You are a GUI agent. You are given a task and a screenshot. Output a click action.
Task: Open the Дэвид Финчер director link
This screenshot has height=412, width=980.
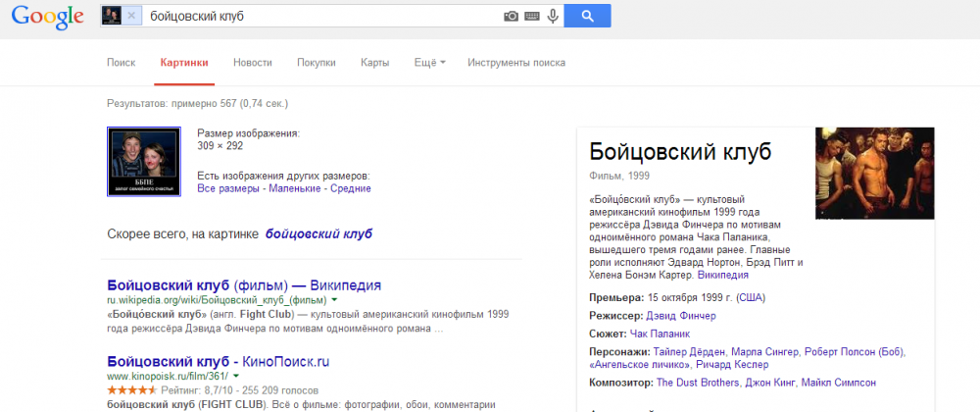[x=681, y=316]
